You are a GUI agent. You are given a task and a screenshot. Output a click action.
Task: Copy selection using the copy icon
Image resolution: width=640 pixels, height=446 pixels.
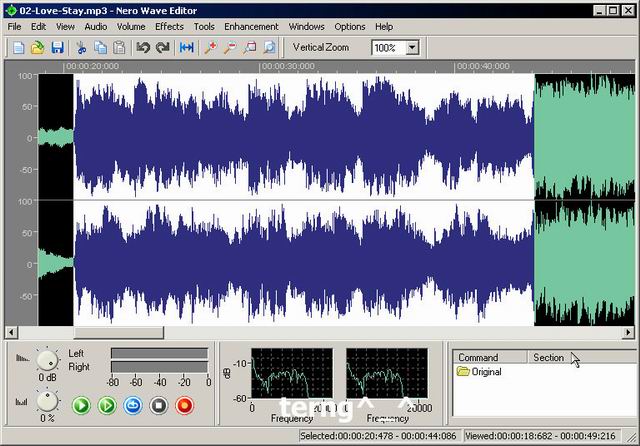point(100,48)
